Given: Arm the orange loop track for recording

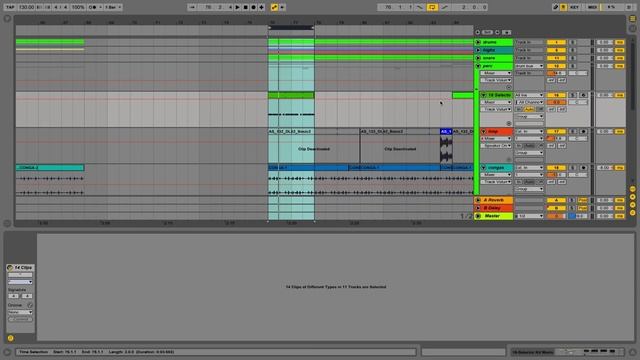Looking at the screenshot, I should coord(583,131).
